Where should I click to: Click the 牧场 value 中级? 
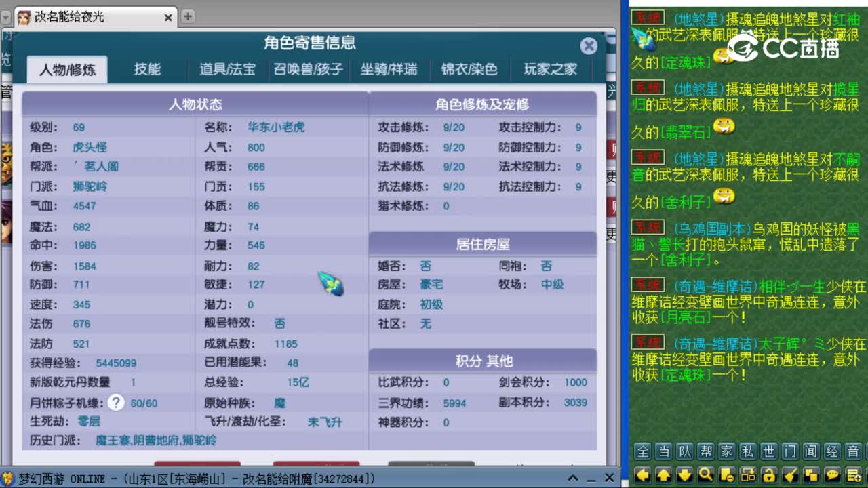click(x=552, y=284)
